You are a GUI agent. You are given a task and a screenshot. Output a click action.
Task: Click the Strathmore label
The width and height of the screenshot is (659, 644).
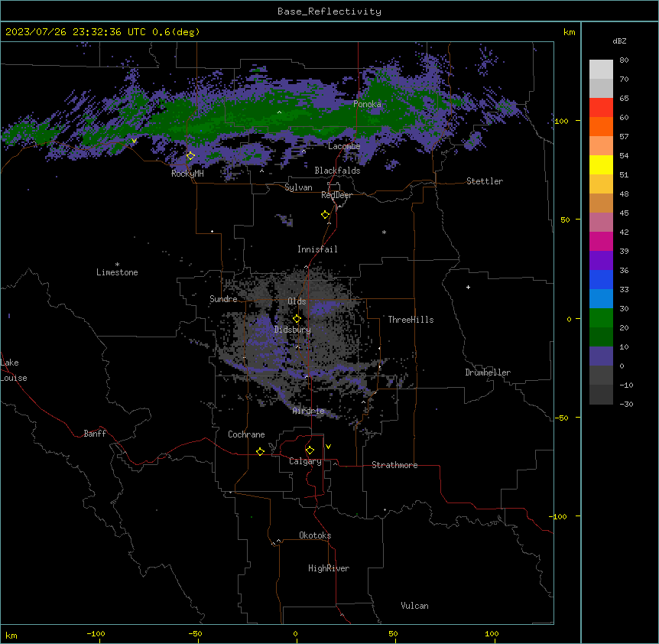click(x=394, y=465)
